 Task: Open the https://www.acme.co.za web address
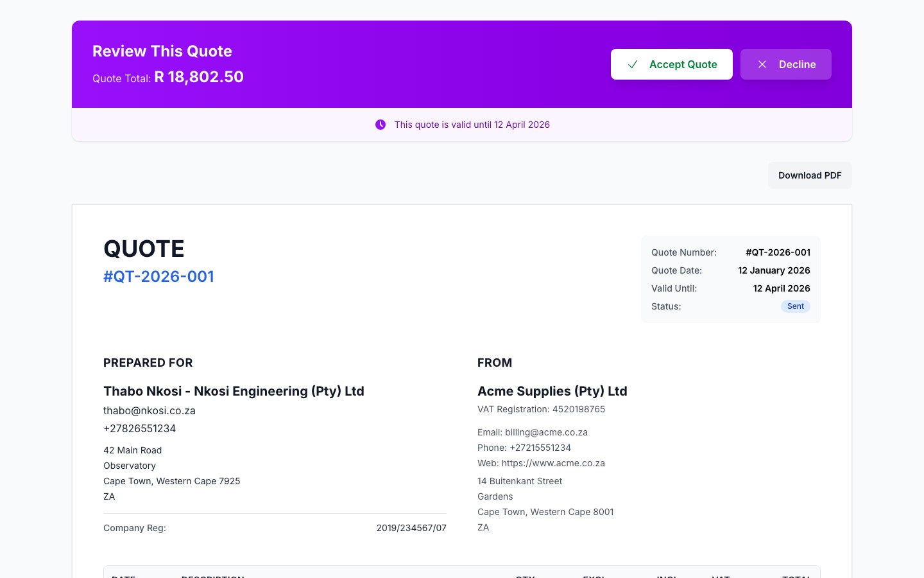(x=552, y=463)
